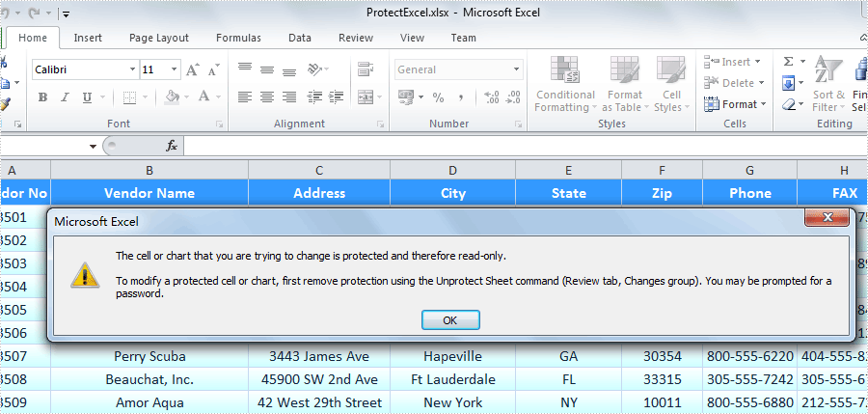Click OK in the protection dialog
The height and width of the screenshot is (414, 868).
pyautogui.click(x=450, y=319)
